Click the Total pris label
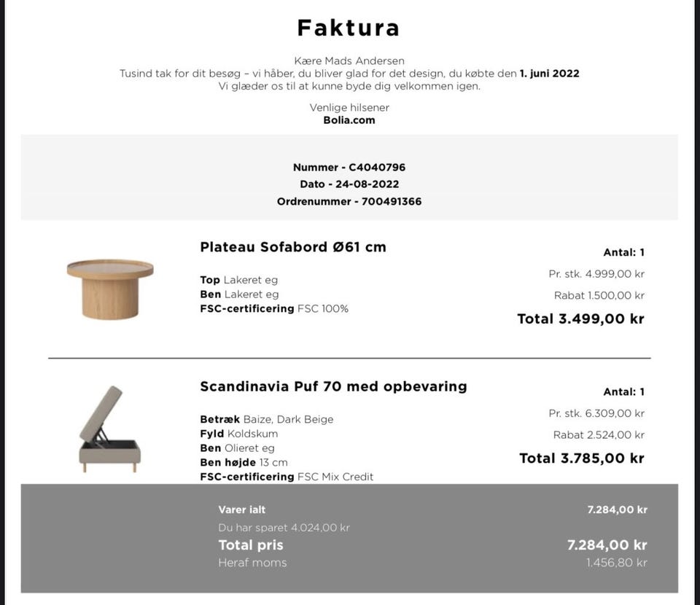The image size is (700, 605). 251,545
